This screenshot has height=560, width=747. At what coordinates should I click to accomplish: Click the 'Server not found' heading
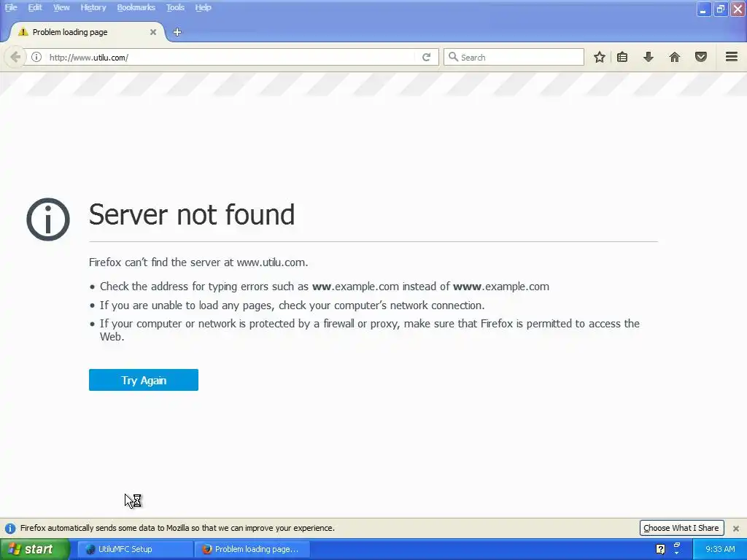pos(192,214)
